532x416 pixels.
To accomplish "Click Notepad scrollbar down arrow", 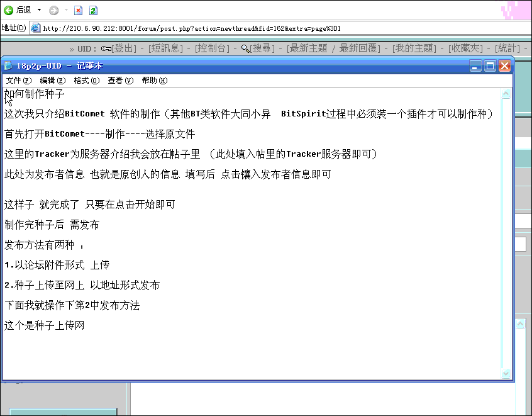I will click(506, 373).
